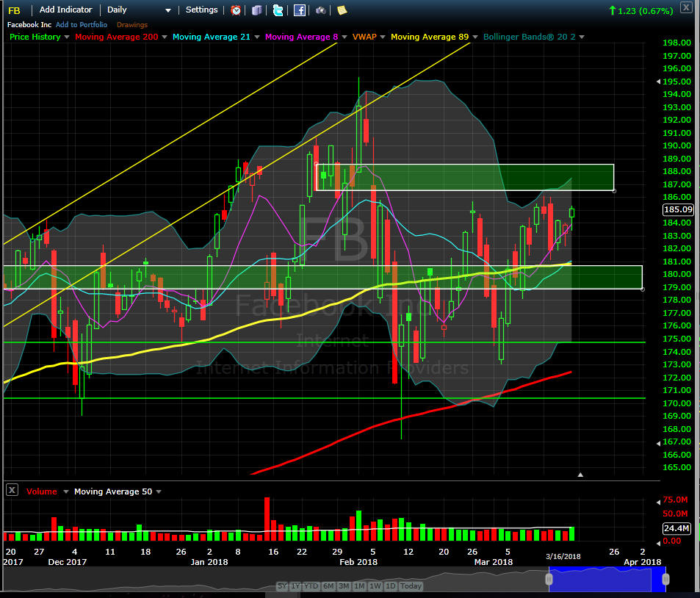Open the Settings menu
Viewport: 700px width, 598px height.
coord(201,10)
